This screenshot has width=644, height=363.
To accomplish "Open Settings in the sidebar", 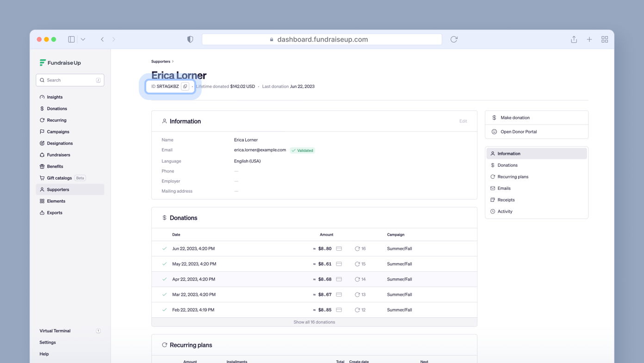I will [48, 343].
